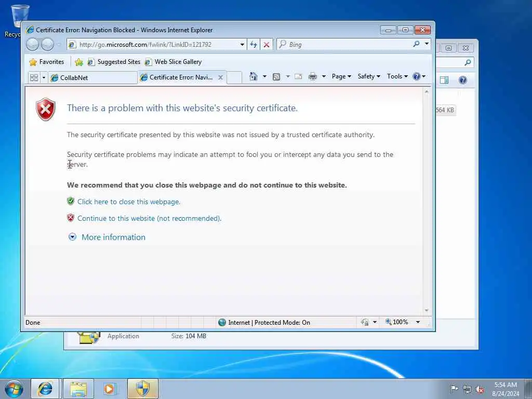This screenshot has height=399, width=532.
Task: Click the Internet Explorer window title icon
Action: coord(30,30)
